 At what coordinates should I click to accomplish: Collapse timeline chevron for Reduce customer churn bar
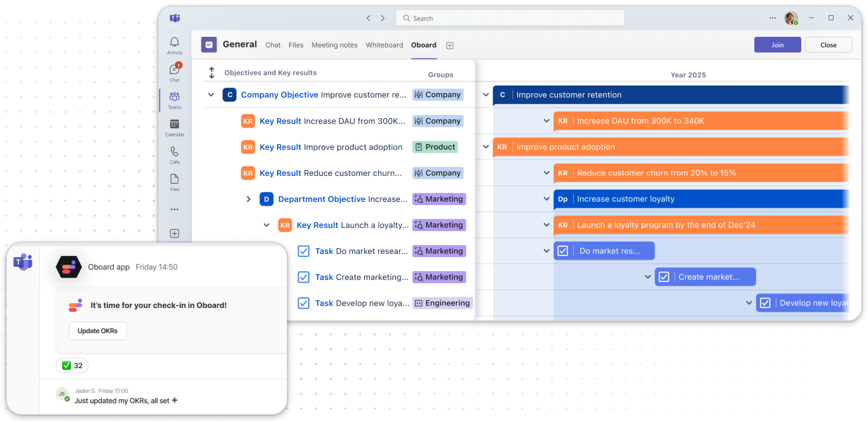(x=546, y=173)
